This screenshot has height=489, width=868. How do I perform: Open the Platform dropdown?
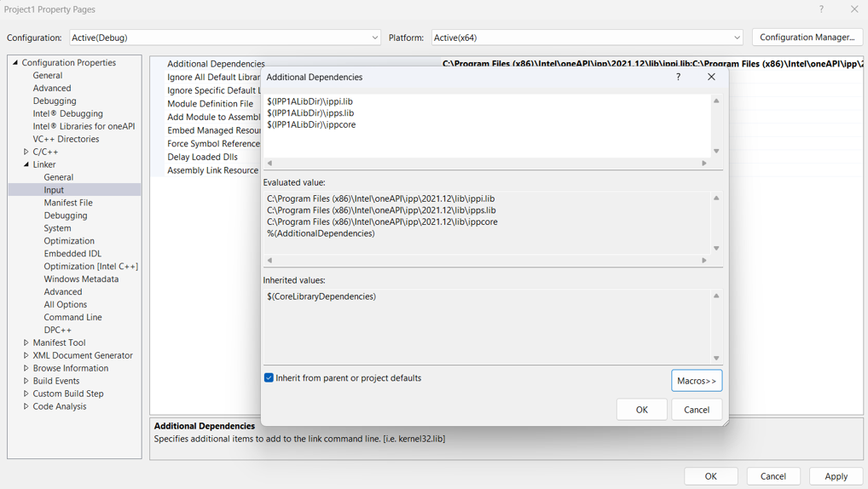pos(587,37)
